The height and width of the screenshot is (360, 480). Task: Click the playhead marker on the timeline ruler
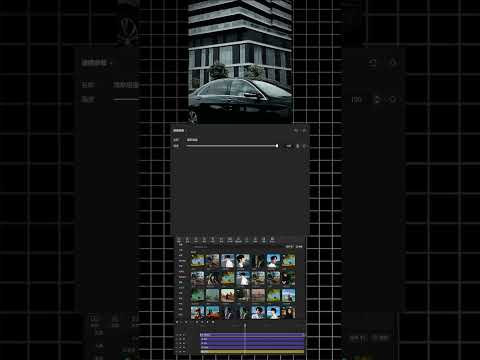tap(245, 326)
